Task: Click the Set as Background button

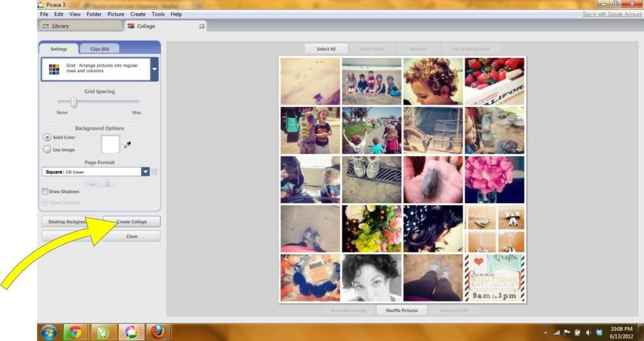Action: (471, 49)
